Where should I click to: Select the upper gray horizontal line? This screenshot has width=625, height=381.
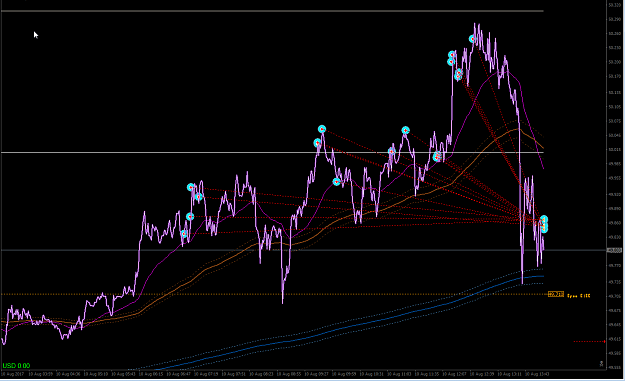point(272,11)
